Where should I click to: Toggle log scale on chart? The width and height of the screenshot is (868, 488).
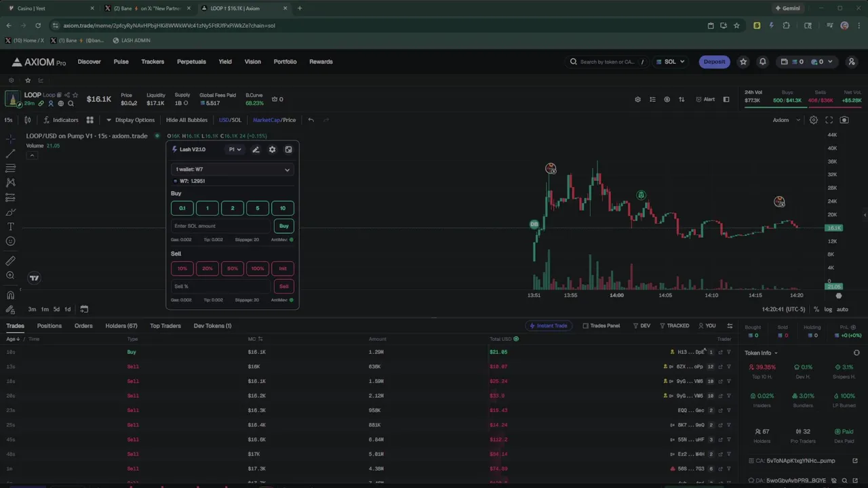(828, 309)
